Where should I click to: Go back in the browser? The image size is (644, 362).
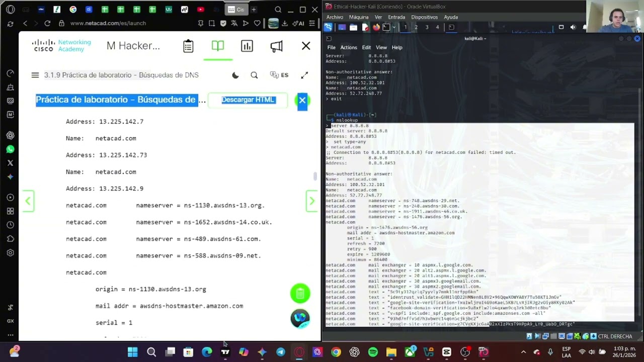click(25, 23)
